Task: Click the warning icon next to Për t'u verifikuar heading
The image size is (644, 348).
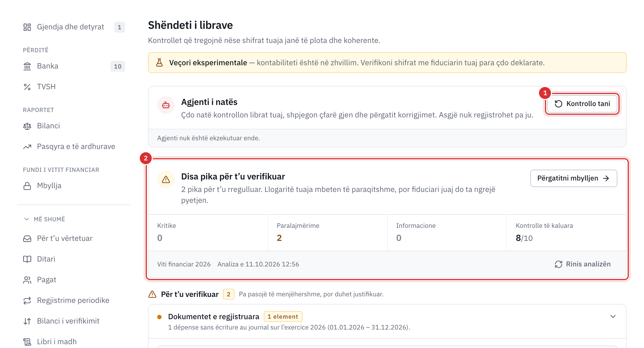Action: pyautogui.click(x=152, y=294)
